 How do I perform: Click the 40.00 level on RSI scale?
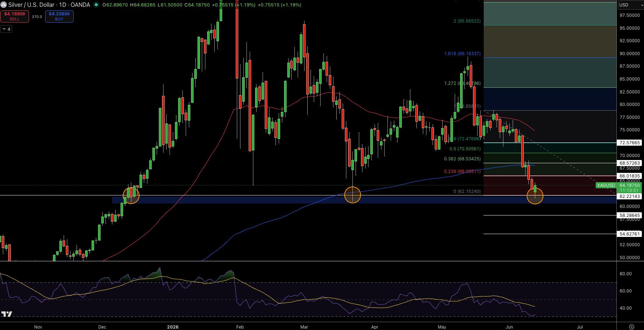point(626,308)
